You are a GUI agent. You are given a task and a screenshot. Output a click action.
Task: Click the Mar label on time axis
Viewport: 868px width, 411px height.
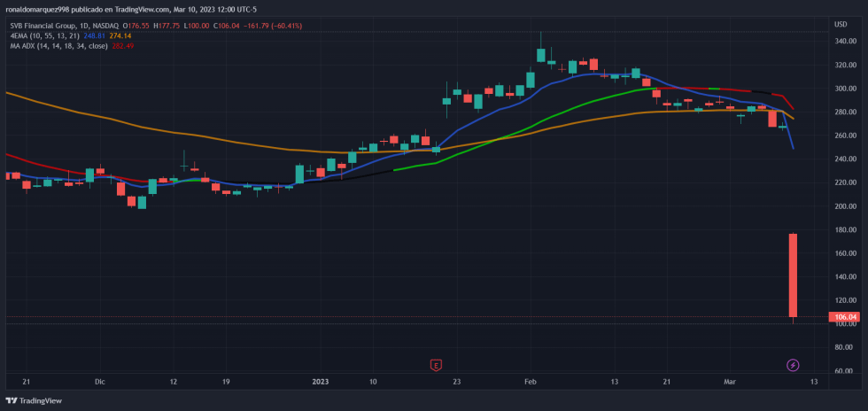tap(730, 382)
